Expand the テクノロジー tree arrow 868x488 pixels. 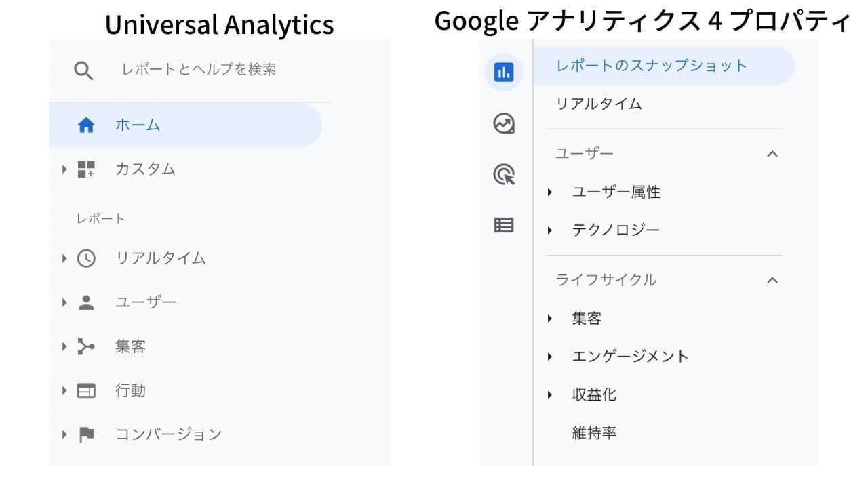pyautogui.click(x=550, y=230)
